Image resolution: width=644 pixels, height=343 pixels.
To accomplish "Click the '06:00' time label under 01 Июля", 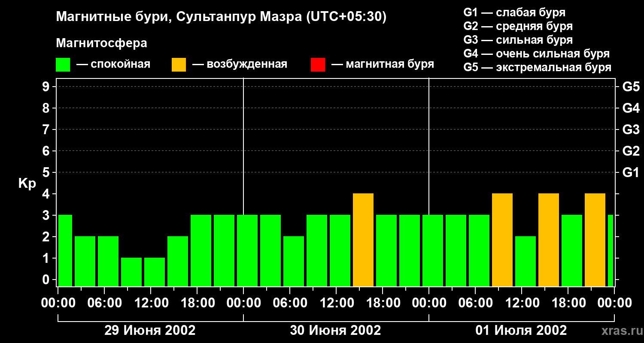I will pyautogui.click(x=475, y=303).
